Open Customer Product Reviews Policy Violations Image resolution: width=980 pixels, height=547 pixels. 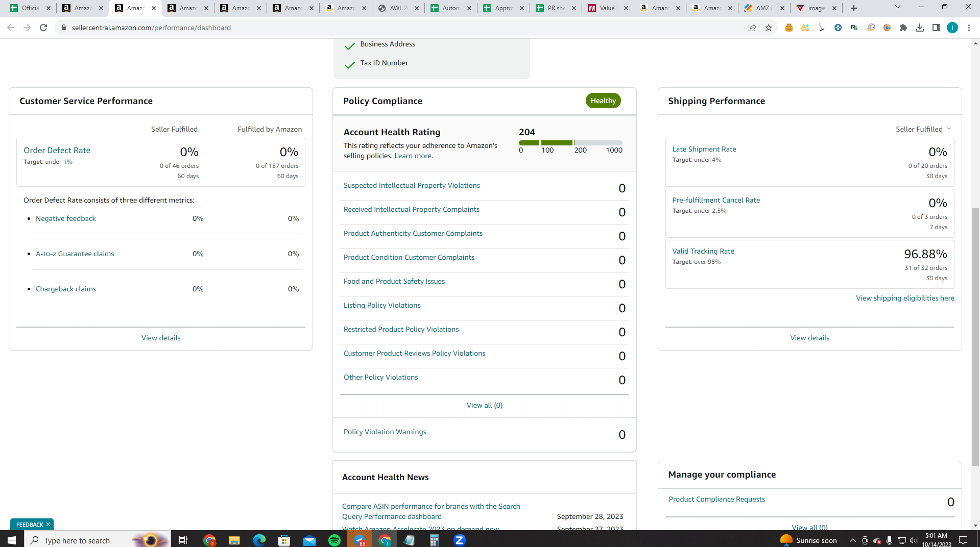(414, 353)
